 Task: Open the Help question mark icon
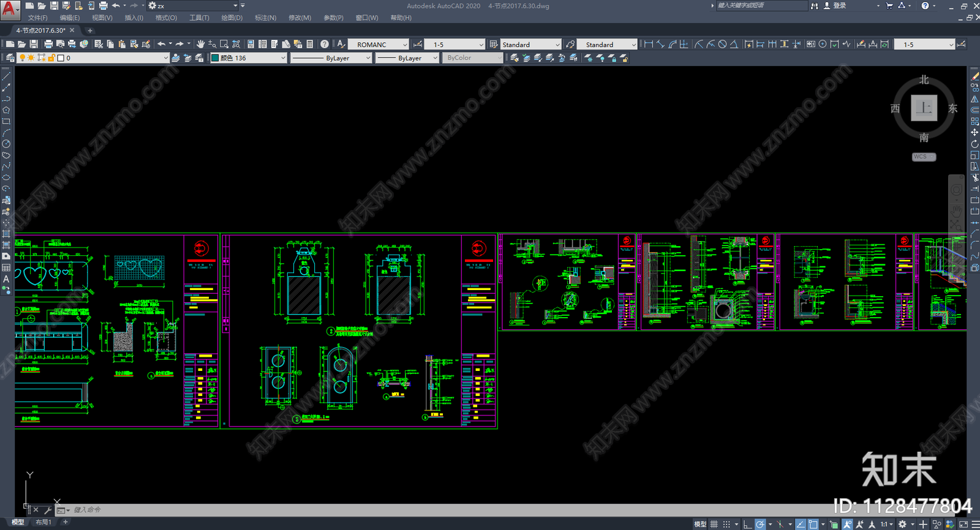click(x=325, y=44)
